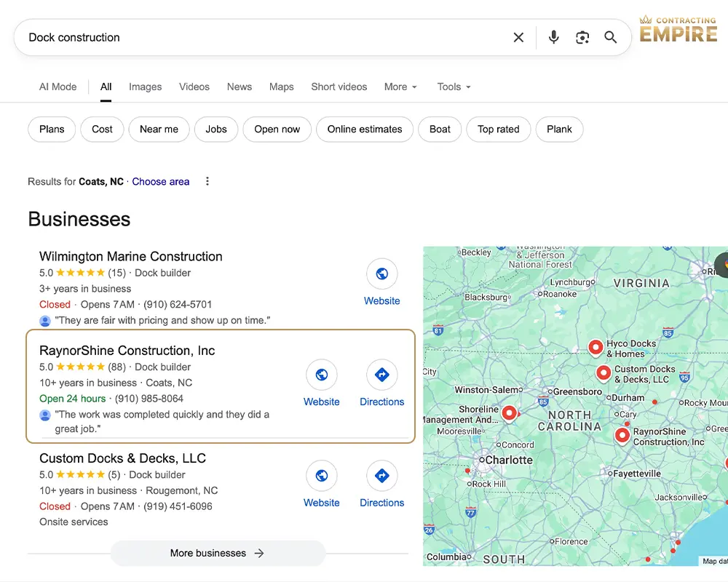Click reviewer avatar on RaynorShine review
The image size is (728, 582).
pyautogui.click(x=45, y=415)
